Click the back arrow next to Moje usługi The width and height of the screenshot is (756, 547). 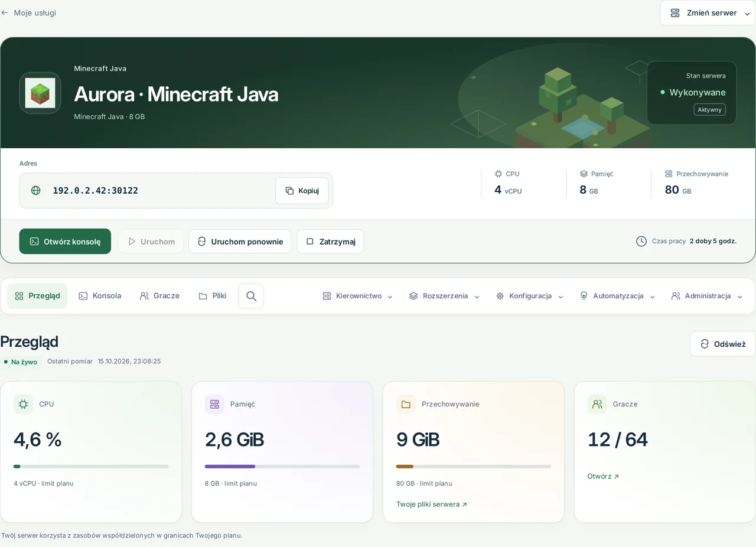[5, 12]
